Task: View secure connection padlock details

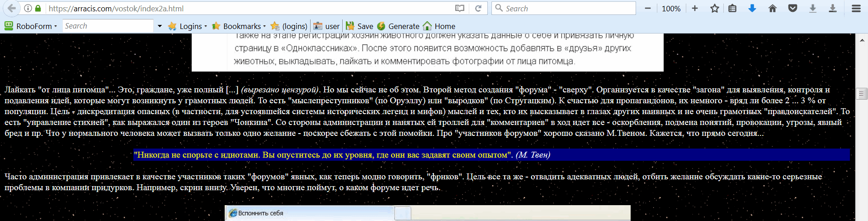Action: pyautogui.click(x=38, y=8)
